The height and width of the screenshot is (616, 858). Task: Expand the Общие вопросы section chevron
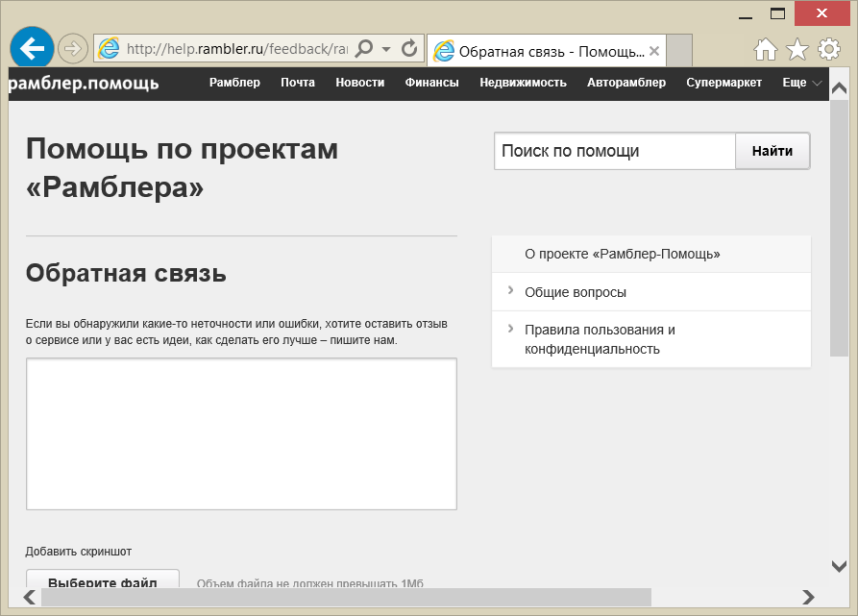coord(510,290)
